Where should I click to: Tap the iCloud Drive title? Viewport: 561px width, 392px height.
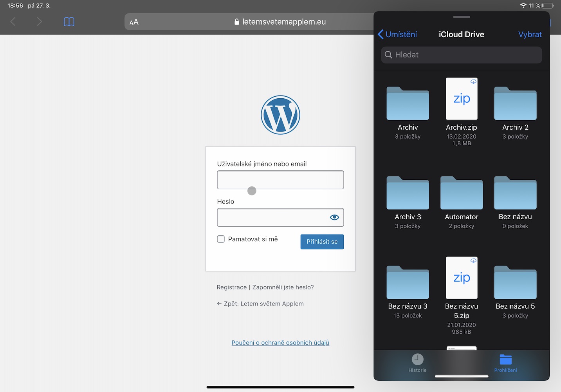pos(462,34)
